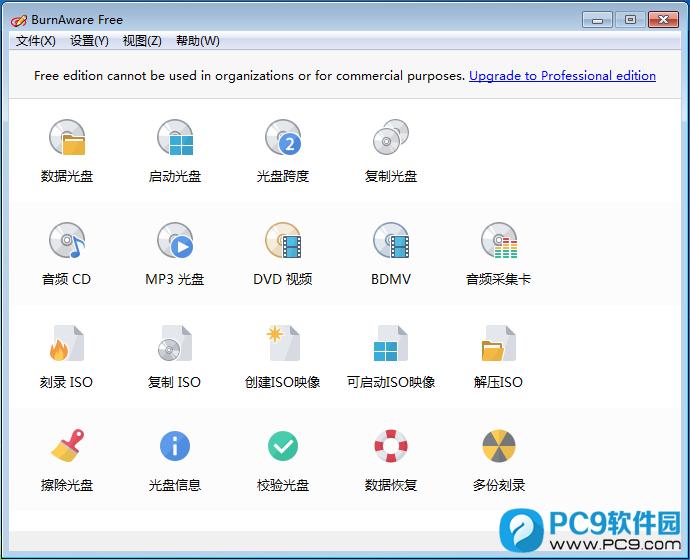Close the BurnAware Free window
Viewport: 690px width, 560px height.
point(663,20)
